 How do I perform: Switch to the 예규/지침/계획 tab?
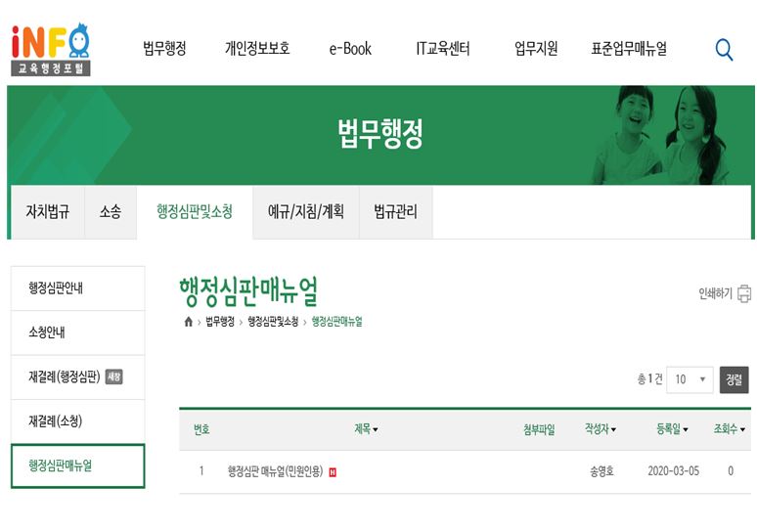(306, 212)
